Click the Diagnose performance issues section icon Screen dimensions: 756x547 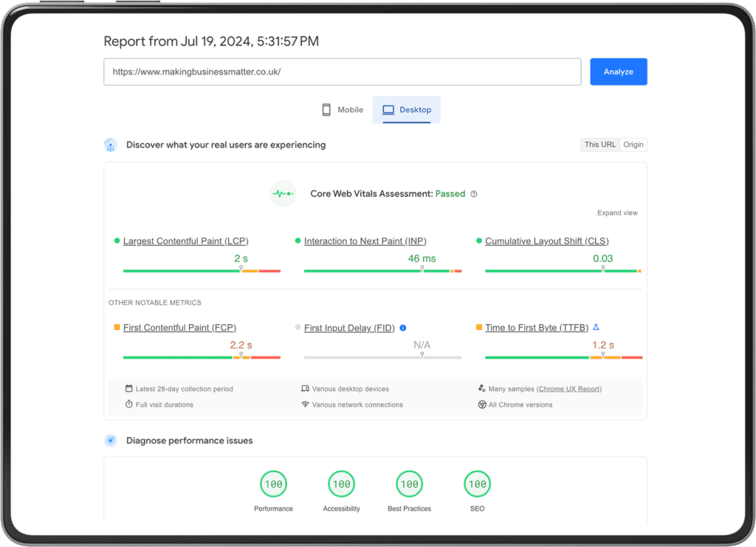click(111, 441)
